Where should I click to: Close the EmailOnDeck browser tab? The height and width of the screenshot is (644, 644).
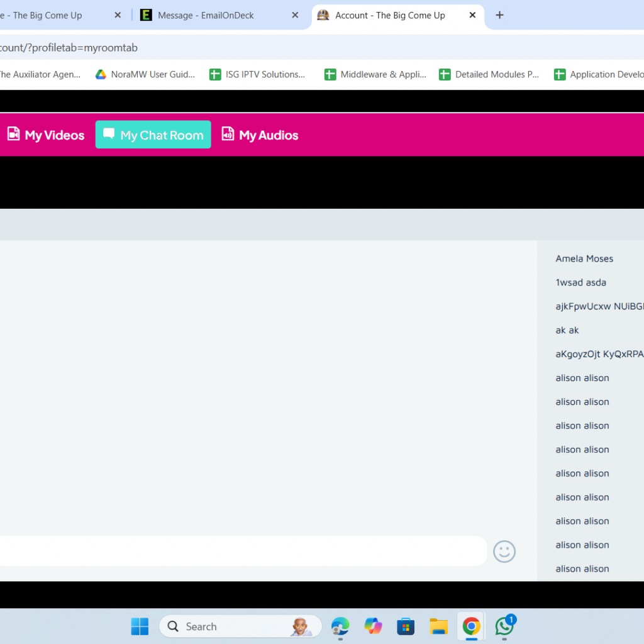coord(295,15)
